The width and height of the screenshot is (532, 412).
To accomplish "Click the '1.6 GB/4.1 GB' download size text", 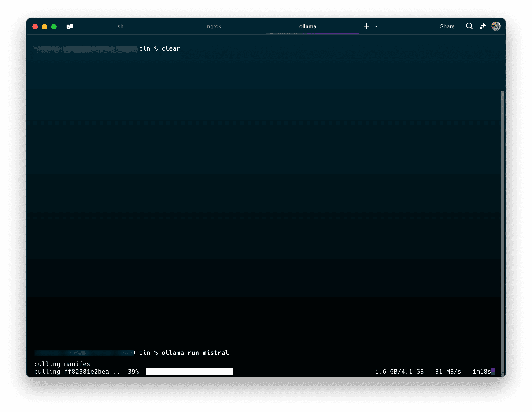I will (x=399, y=372).
